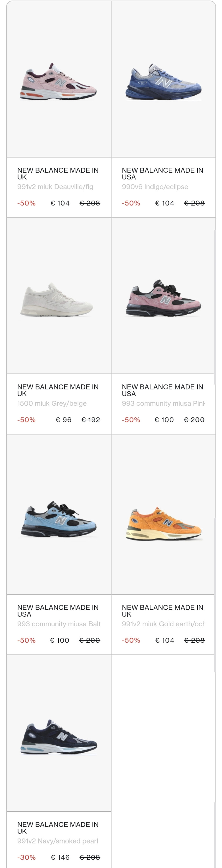
Task: Click the 993 community miusa Pink name
Action: click(x=163, y=403)
